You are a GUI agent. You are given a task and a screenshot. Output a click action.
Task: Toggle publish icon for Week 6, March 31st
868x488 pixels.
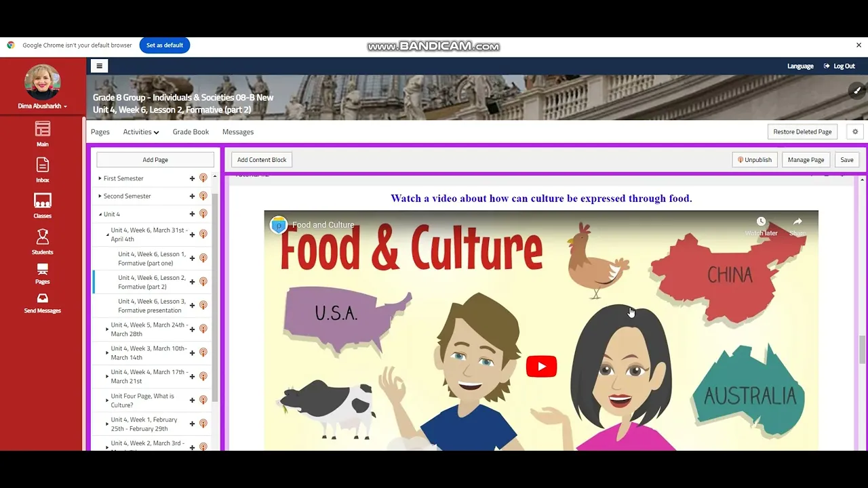(x=203, y=235)
